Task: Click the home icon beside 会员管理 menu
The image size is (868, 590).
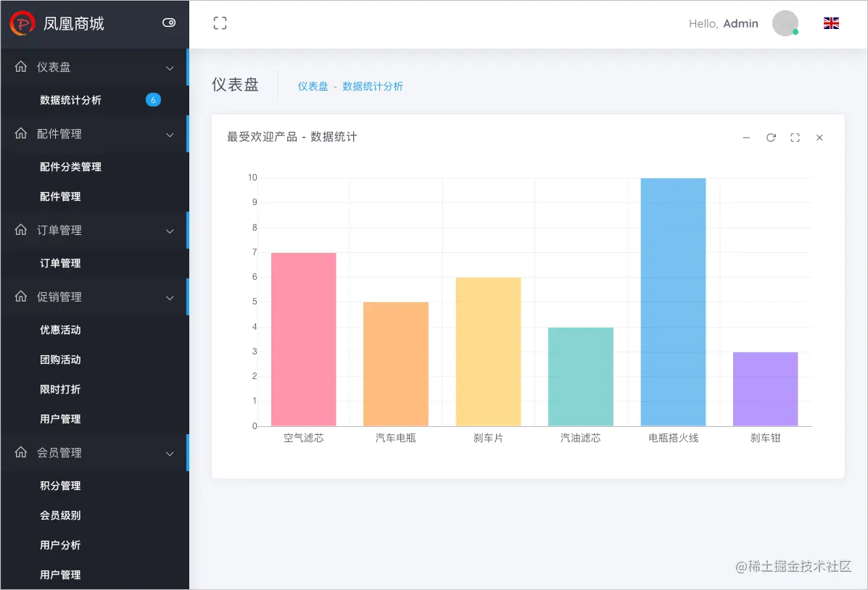Action: pos(21,452)
